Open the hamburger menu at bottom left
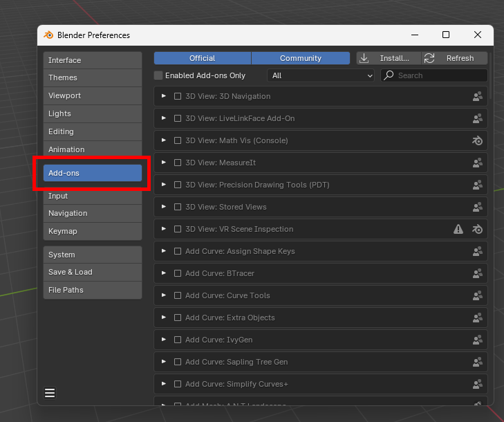Image resolution: width=504 pixels, height=422 pixels. point(50,393)
